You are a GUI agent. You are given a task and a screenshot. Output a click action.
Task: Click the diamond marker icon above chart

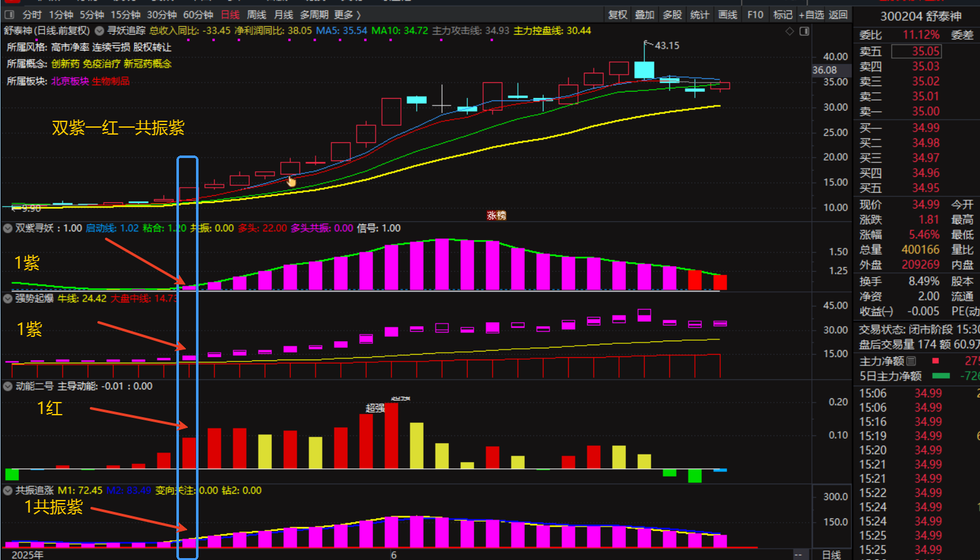coord(789,31)
